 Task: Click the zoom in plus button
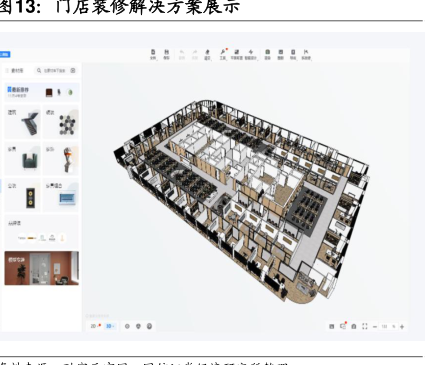coord(402,327)
